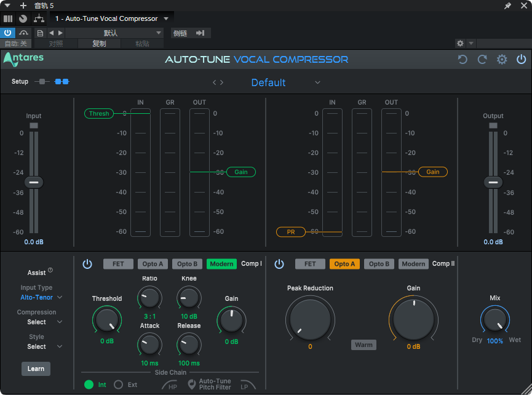
Task: Click the 对照 compare button
Action: coord(56,44)
